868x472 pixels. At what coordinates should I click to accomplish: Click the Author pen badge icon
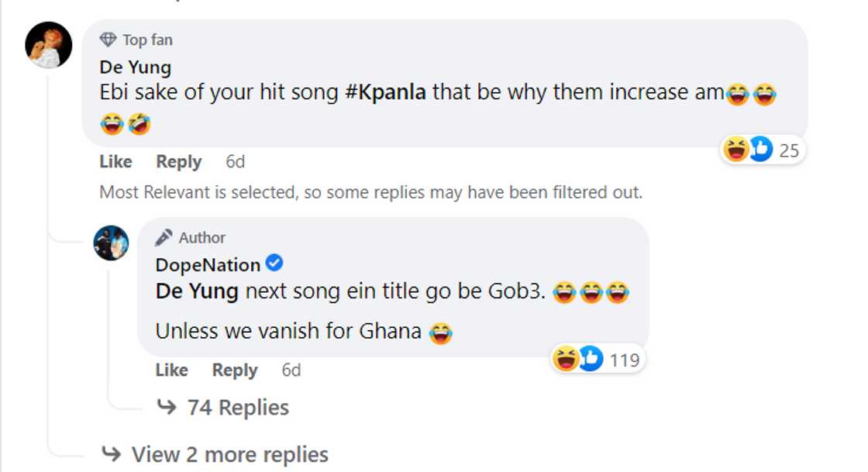[163, 237]
